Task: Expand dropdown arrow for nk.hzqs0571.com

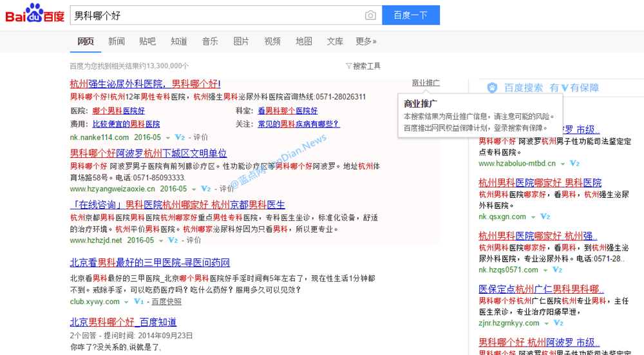Action: pyautogui.click(x=545, y=271)
